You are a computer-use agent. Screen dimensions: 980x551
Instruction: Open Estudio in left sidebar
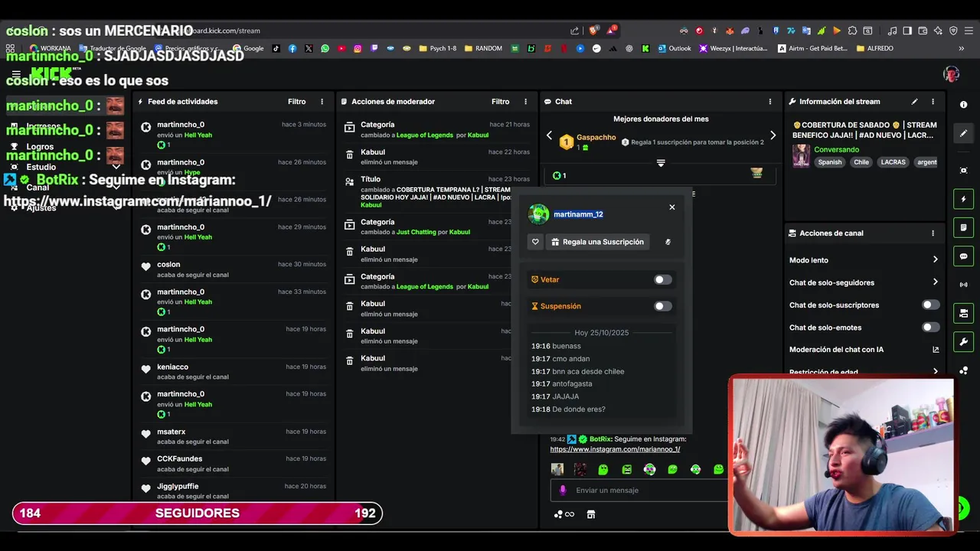pos(41,167)
